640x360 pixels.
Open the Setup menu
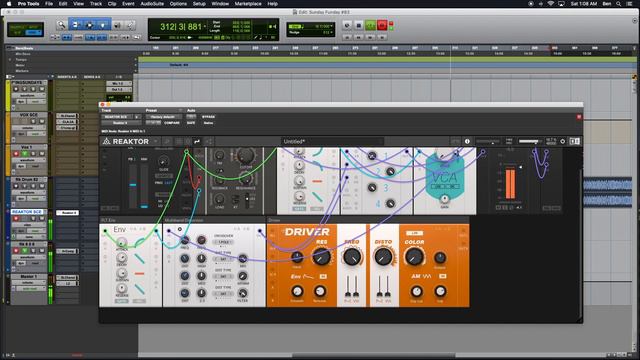point(199,4)
